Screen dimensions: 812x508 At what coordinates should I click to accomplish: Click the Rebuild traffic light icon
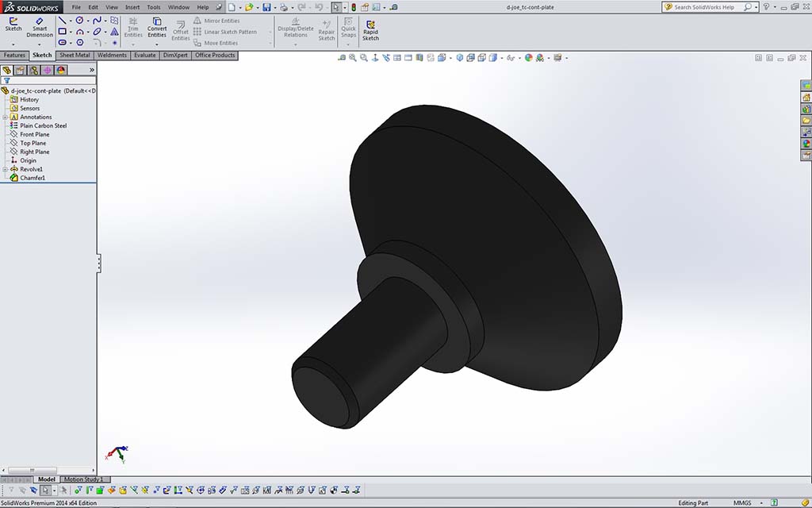pyautogui.click(x=354, y=7)
